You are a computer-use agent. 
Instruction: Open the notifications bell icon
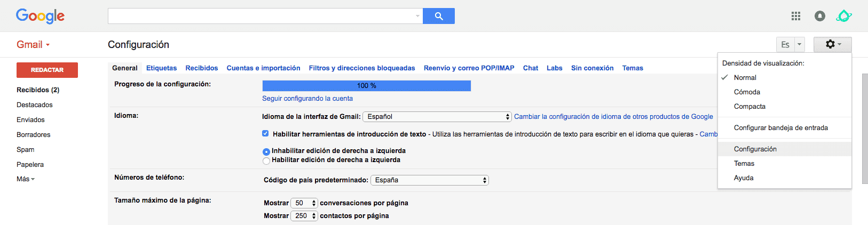819,16
